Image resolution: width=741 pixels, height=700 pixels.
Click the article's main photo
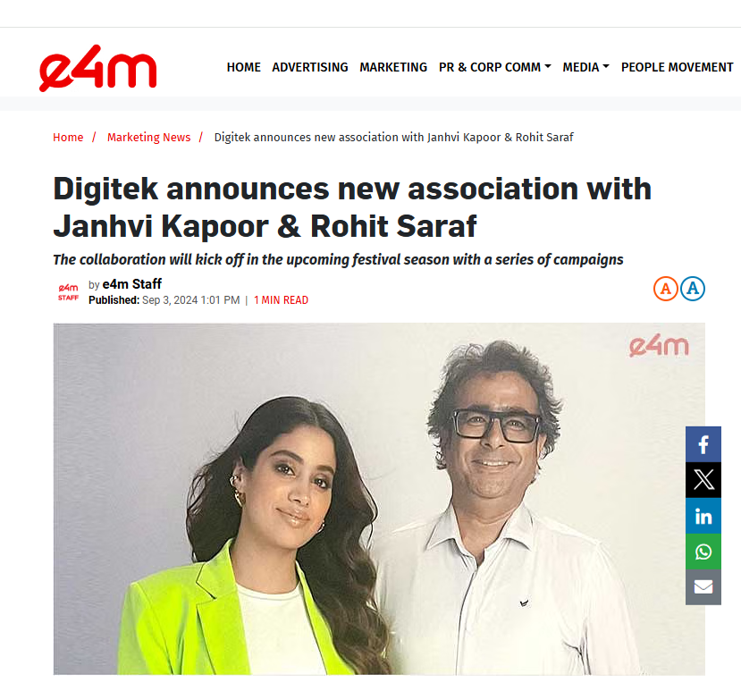tap(379, 499)
